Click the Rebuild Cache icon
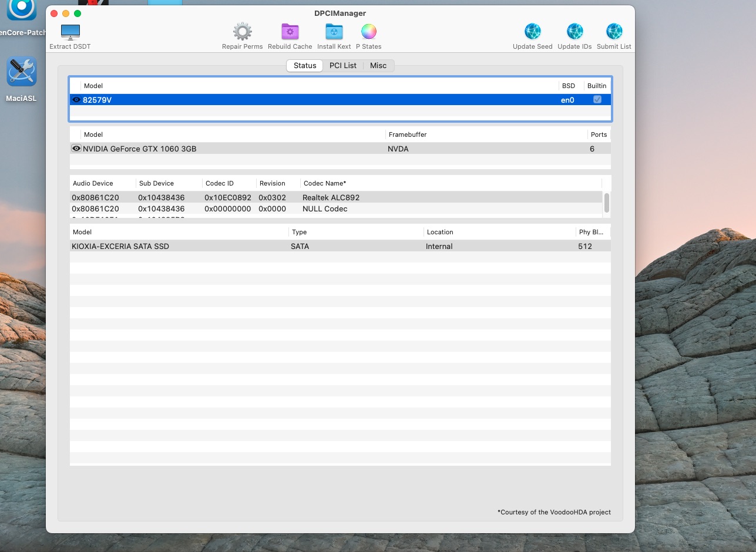756x552 pixels. (290, 32)
